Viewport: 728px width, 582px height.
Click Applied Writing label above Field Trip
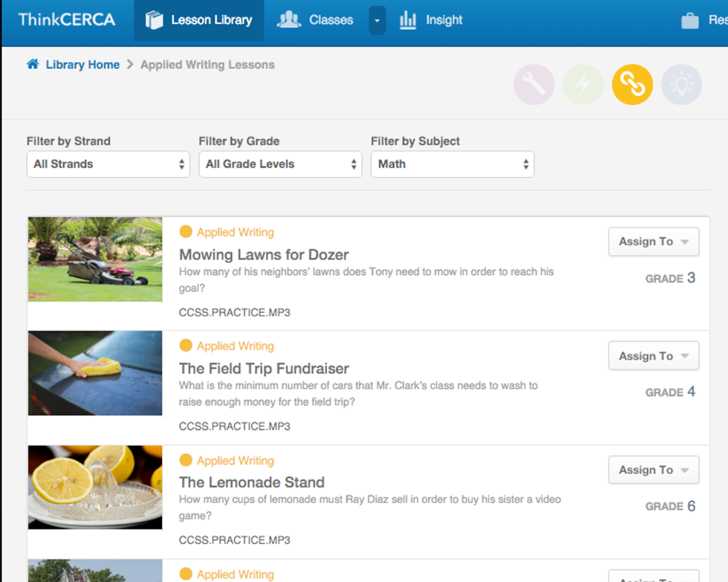point(235,346)
